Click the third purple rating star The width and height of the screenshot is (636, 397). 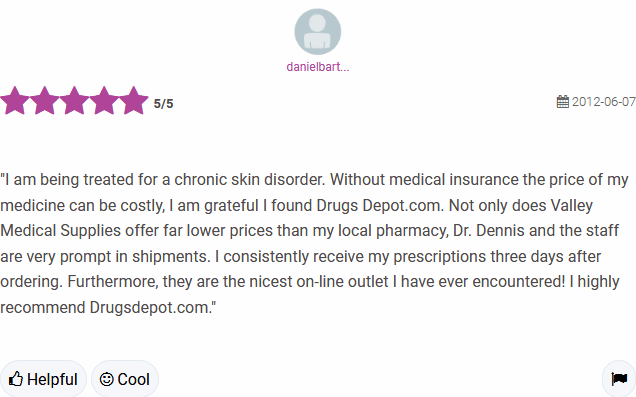(x=74, y=101)
